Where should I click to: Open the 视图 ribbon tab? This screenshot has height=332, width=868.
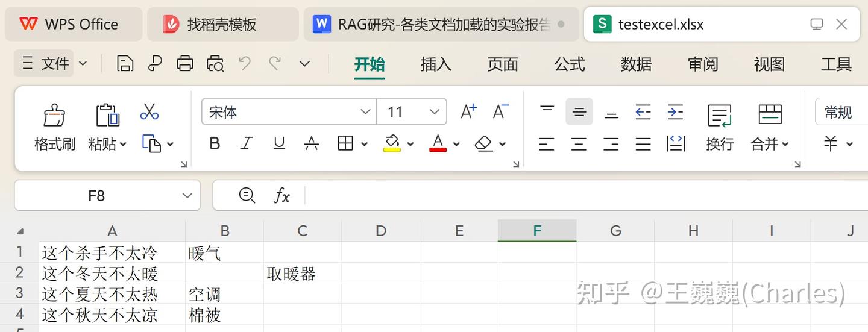point(769,64)
